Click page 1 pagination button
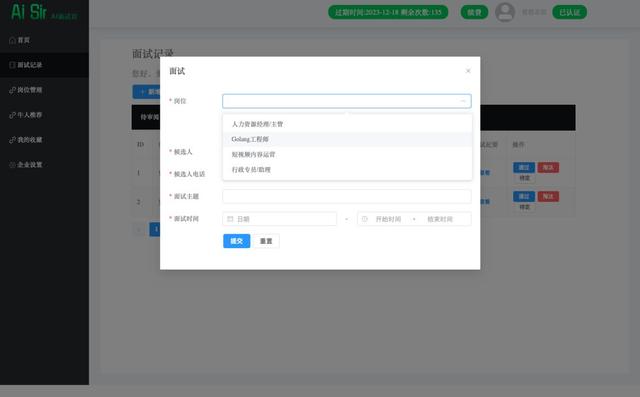 [155, 229]
